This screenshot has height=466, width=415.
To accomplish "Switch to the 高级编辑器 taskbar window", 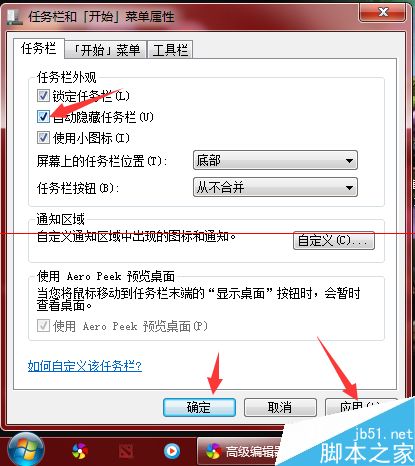I will pyautogui.click(x=240, y=452).
